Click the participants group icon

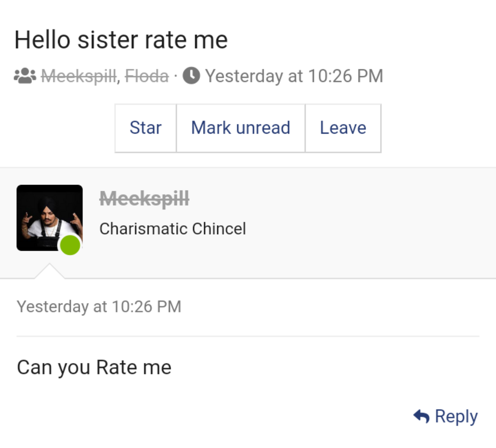pyautogui.click(x=25, y=76)
